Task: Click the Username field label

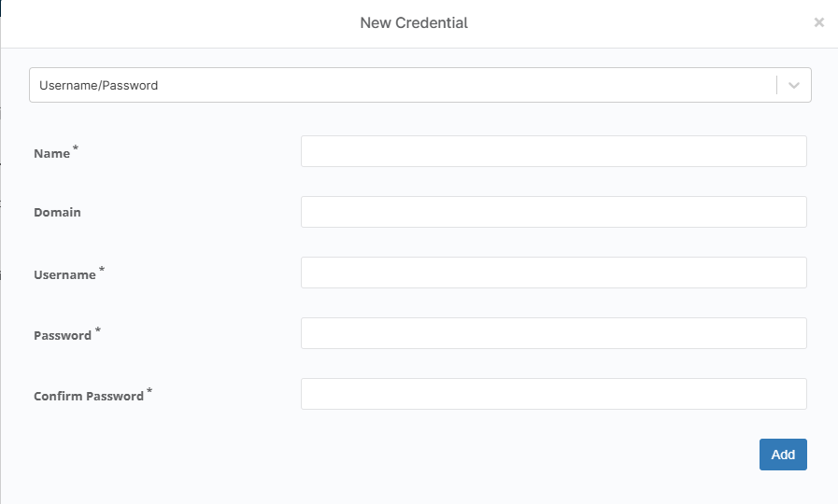Action: [x=64, y=275]
